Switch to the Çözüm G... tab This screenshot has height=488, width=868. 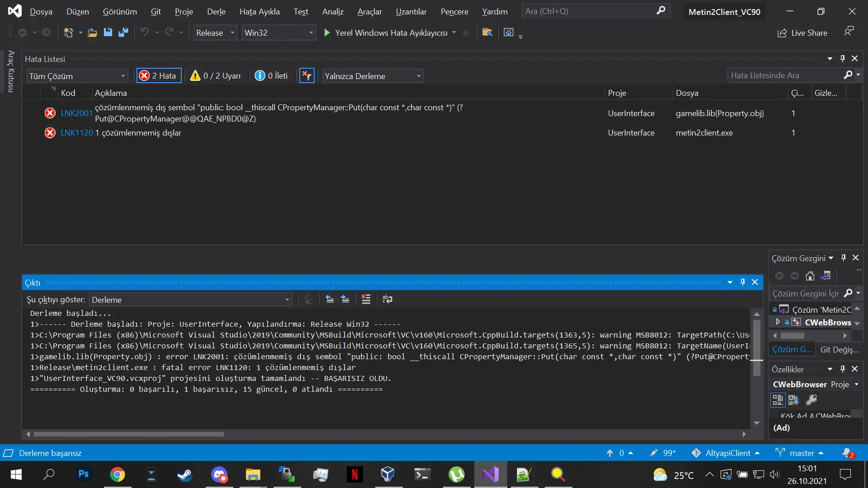(x=792, y=349)
